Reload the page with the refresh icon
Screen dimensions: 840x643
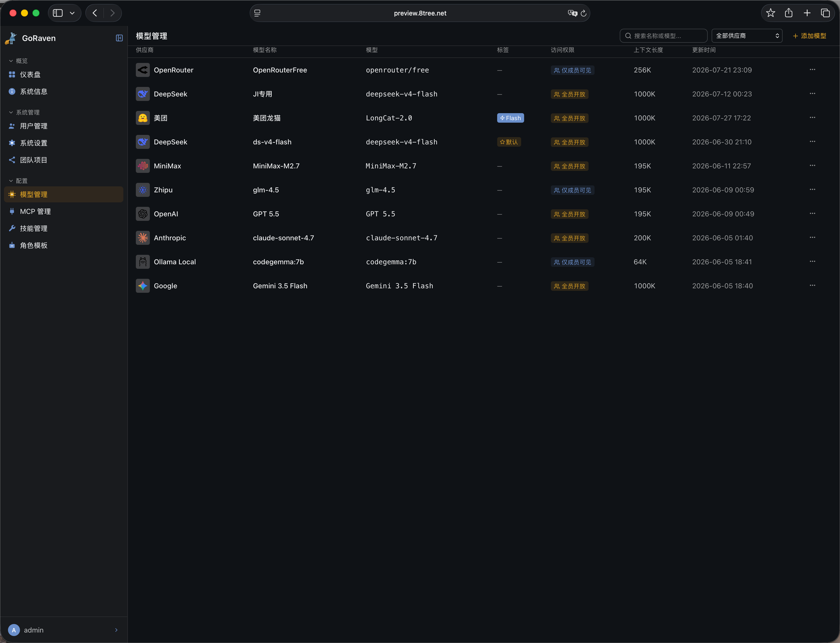tap(584, 13)
